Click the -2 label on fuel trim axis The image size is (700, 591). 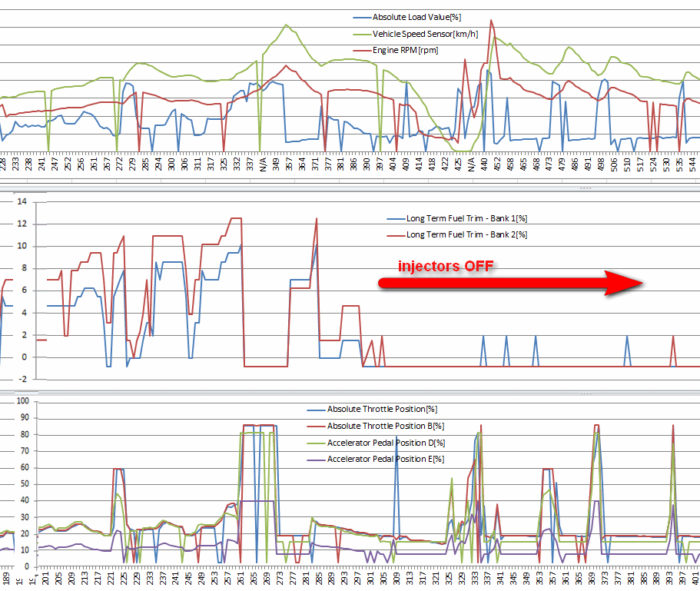point(22,380)
